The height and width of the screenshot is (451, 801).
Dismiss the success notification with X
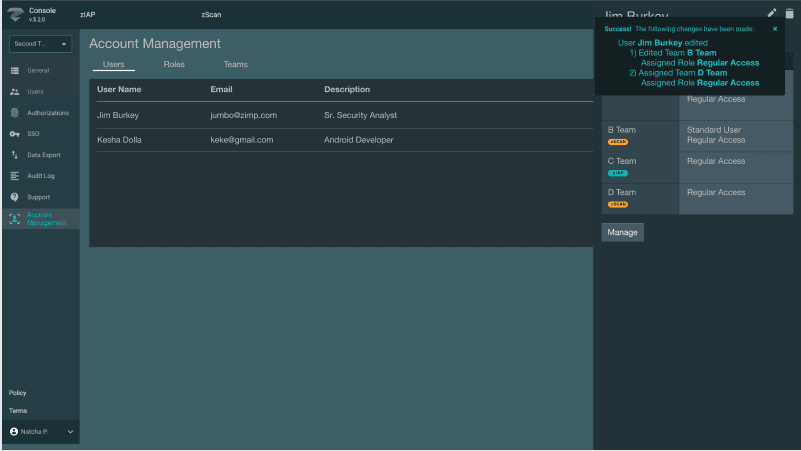point(775,29)
